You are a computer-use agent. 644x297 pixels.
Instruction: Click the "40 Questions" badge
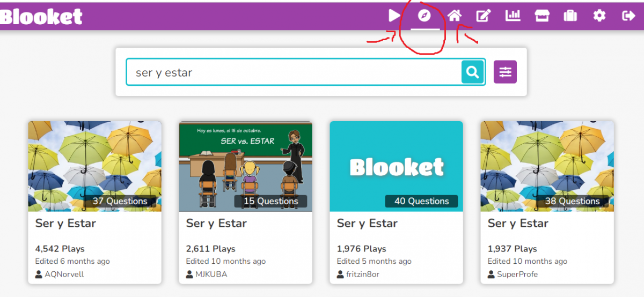pos(421,202)
